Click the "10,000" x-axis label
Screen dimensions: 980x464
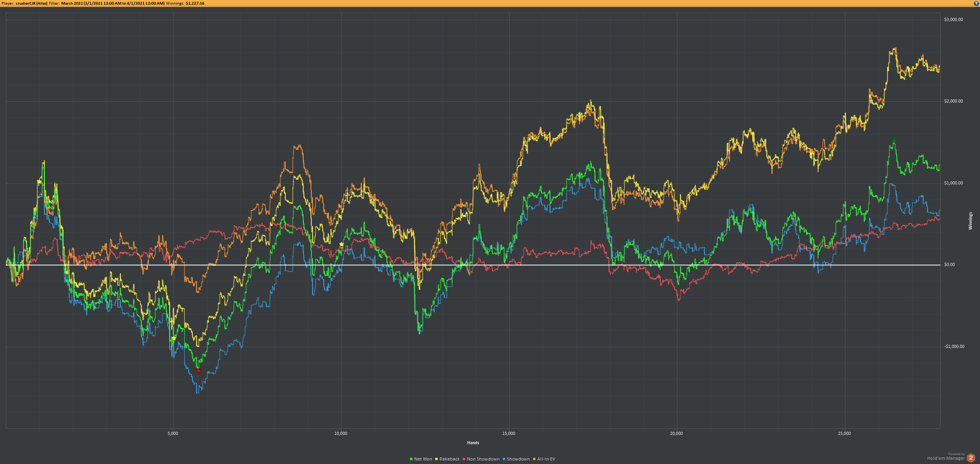(341, 433)
